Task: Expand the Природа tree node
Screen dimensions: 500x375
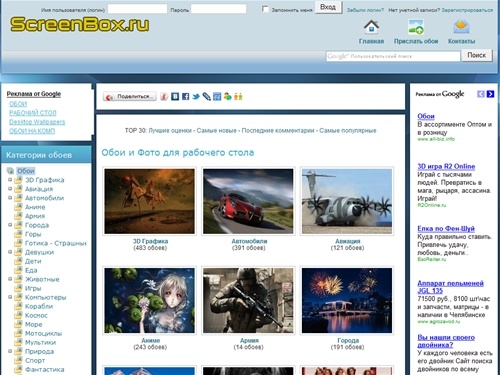Action: pos(10,351)
